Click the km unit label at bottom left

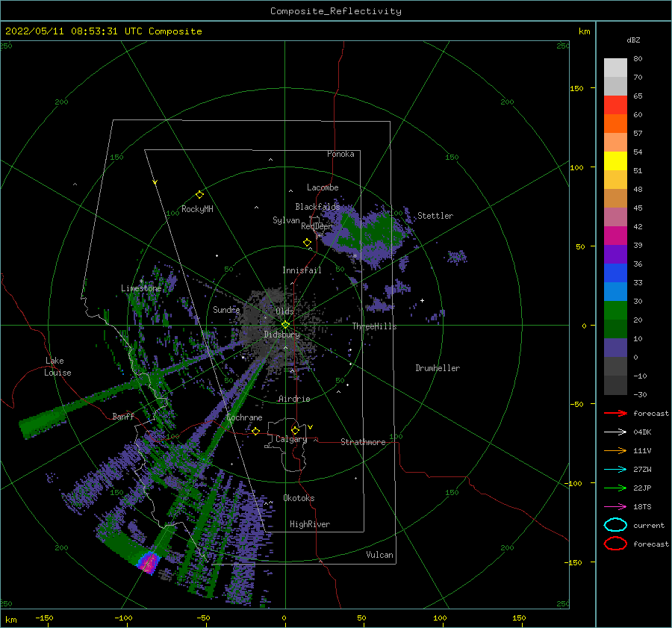(10, 620)
